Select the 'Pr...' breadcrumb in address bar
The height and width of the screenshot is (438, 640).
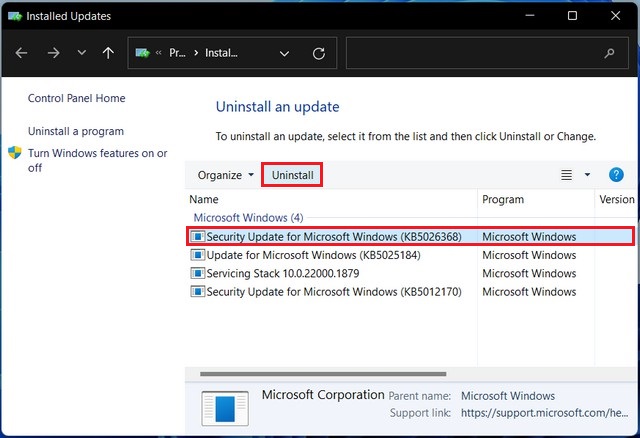177,53
